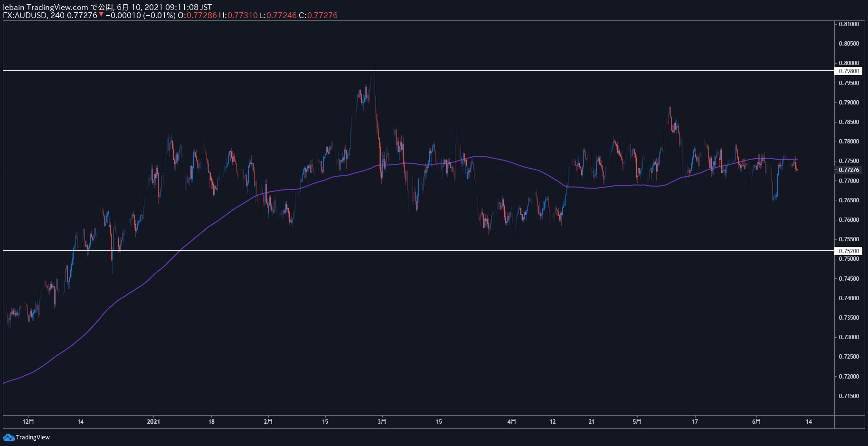
Task: Click the 0.78500 price axis label
Action: pos(849,122)
